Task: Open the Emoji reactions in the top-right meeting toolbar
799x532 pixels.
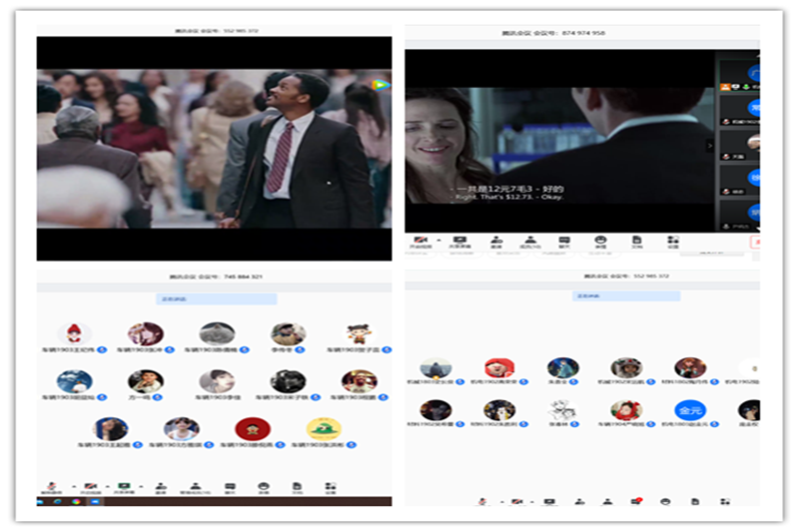Action: click(x=601, y=242)
